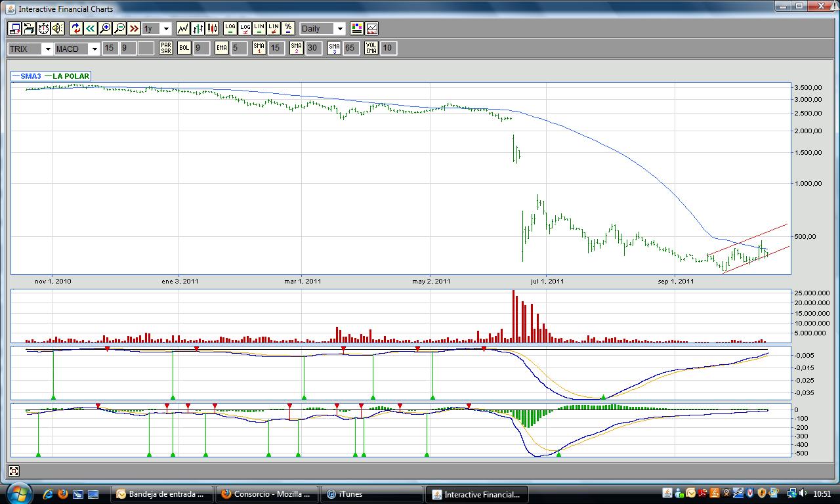This screenshot has height=504, width=840.
Task: Zoom in on the chart
Action: click(x=105, y=28)
